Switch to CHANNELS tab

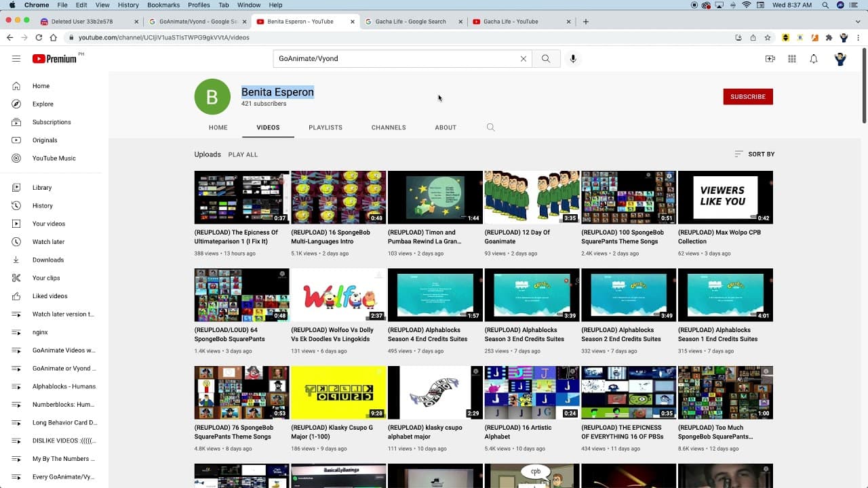389,127
